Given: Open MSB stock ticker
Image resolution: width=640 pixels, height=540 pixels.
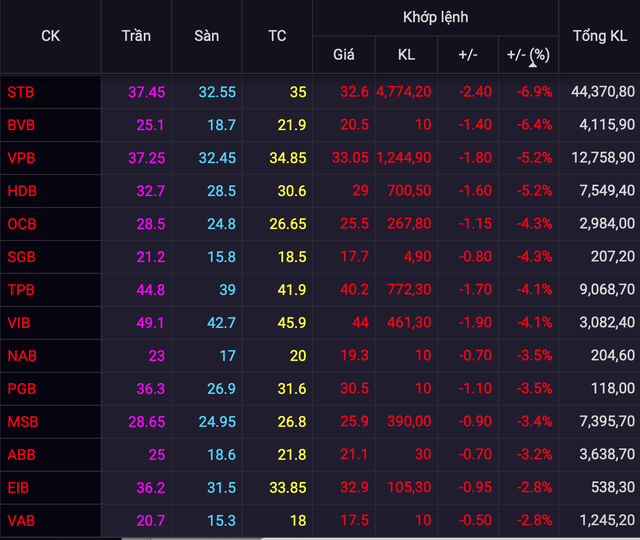Looking at the screenshot, I should 21,422.
